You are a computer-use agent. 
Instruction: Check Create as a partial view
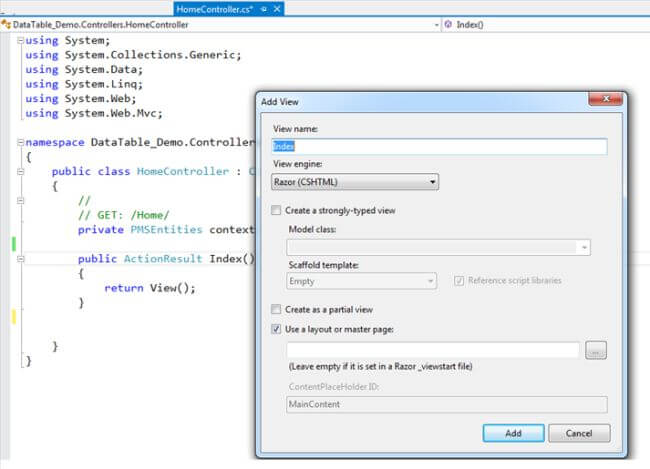(276, 309)
